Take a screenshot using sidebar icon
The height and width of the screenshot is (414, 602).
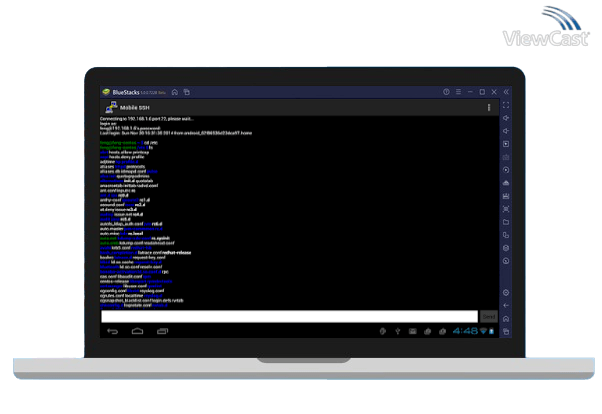(x=506, y=209)
